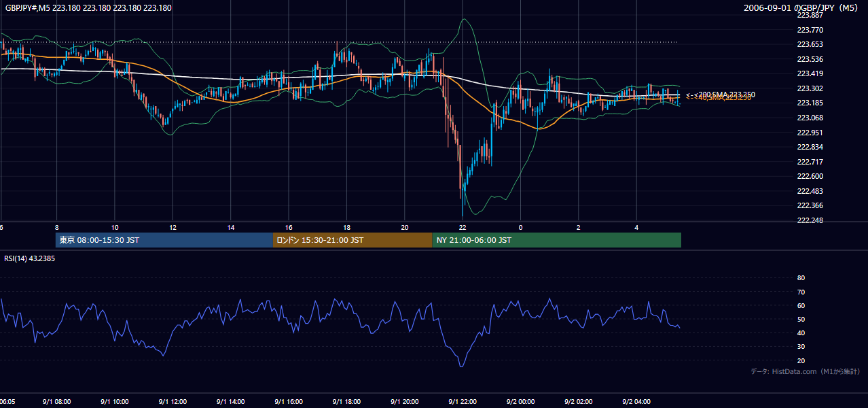Click hour tick 20 under the price chart
Image resolution: width=868 pixels, height=408 pixels.
(405, 227)
